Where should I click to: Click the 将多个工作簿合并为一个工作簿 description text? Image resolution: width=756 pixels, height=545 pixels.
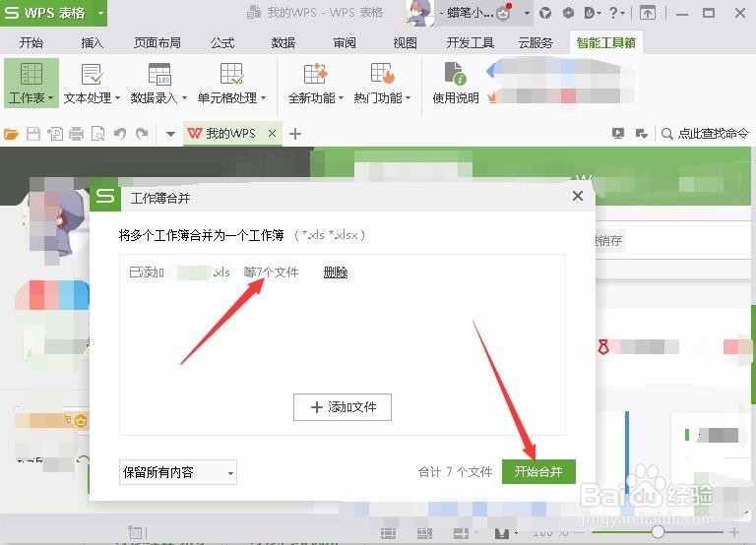[202, 235]
